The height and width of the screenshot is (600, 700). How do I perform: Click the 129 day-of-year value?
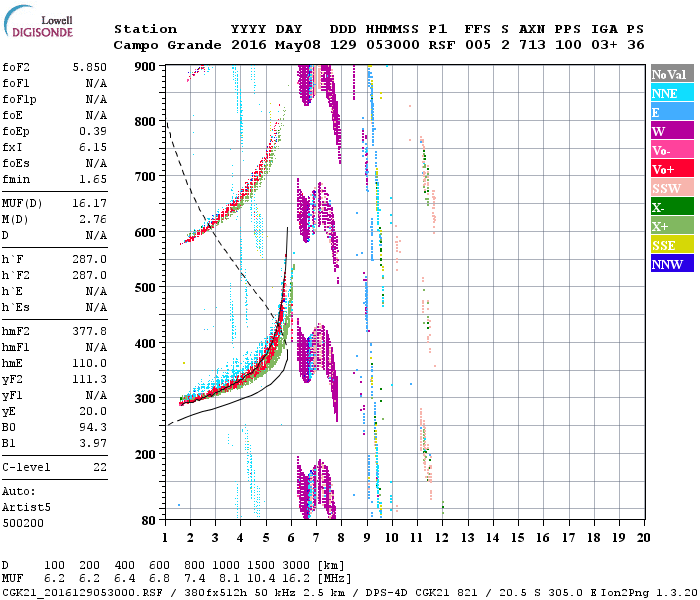[x=343, y=45]
